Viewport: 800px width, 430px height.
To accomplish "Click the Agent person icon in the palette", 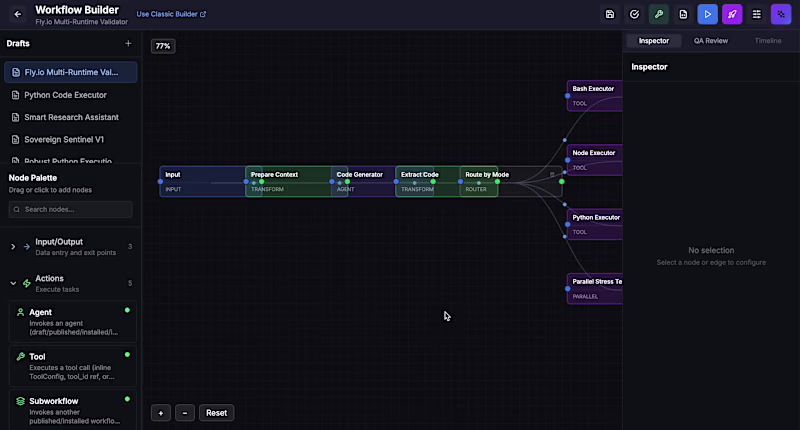I will coord(20,312).
